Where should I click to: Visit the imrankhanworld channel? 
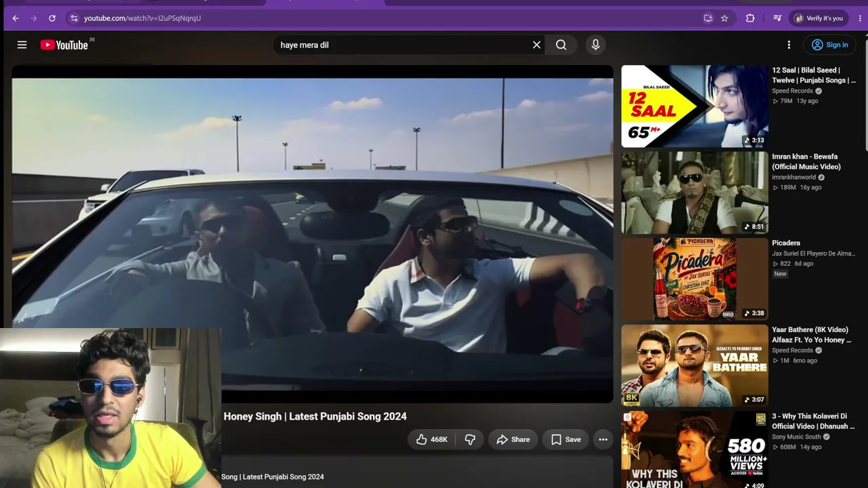(793, 177)
